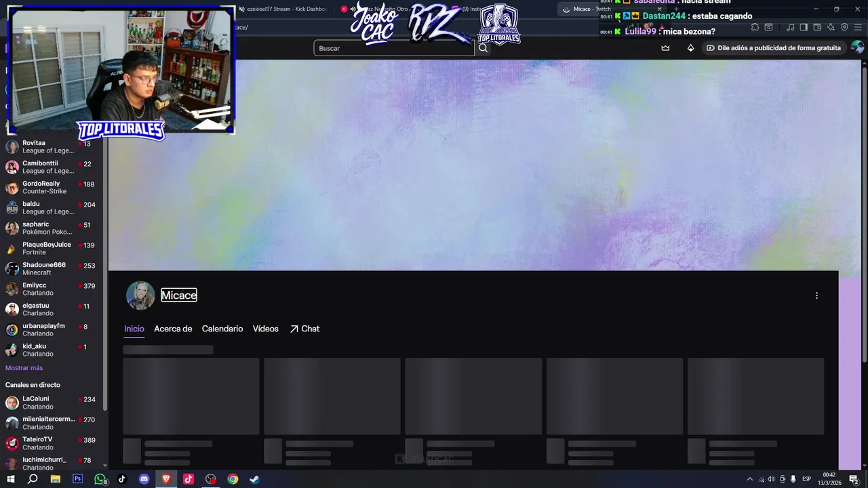Focus the Buscar search field
The height and width of the screenshot is (488, 868).
point(394,48)
